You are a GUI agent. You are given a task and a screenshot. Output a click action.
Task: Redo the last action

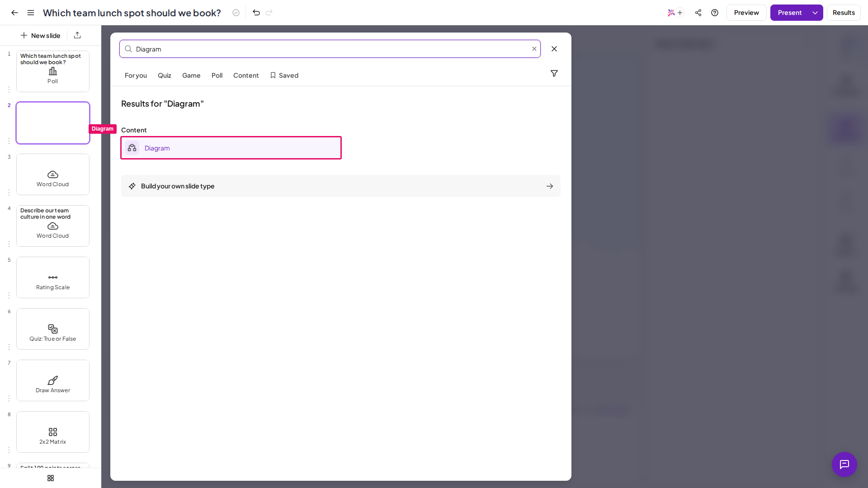pyautogui.click(x=269, y=13)
